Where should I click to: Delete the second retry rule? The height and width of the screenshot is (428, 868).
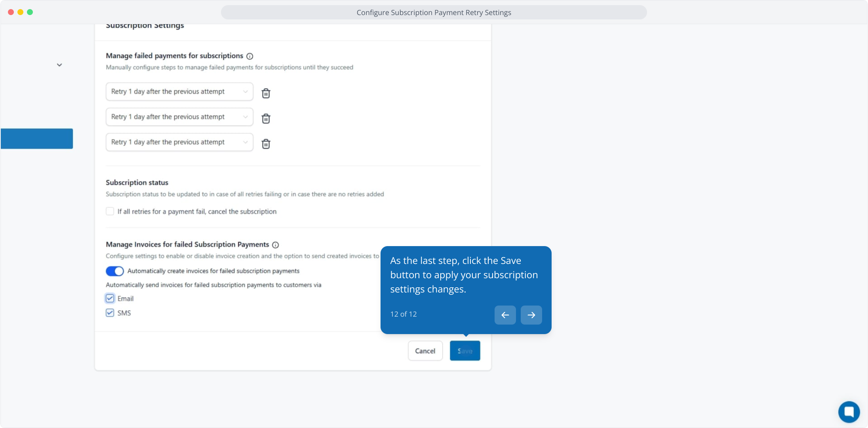click(266, 118)
